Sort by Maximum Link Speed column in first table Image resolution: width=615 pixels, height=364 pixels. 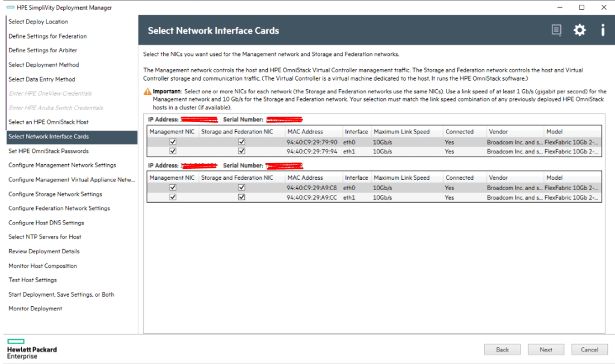click(x=401, y=132)
